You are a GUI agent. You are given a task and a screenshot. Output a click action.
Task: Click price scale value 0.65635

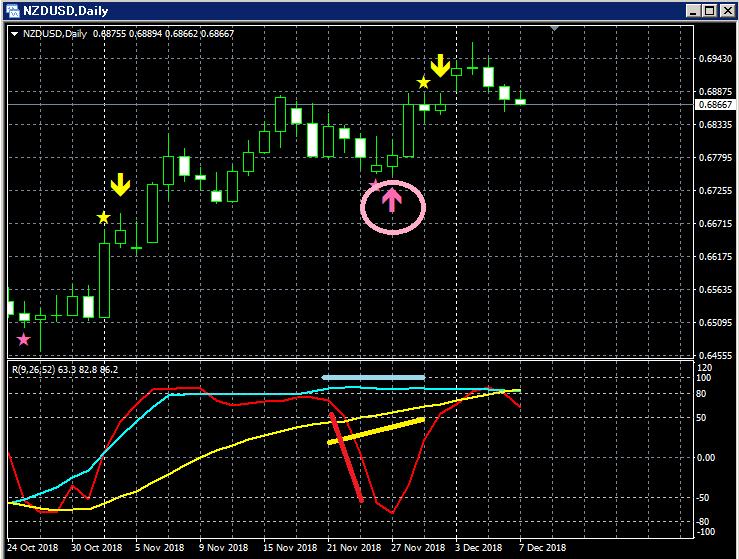pos(715,289)
